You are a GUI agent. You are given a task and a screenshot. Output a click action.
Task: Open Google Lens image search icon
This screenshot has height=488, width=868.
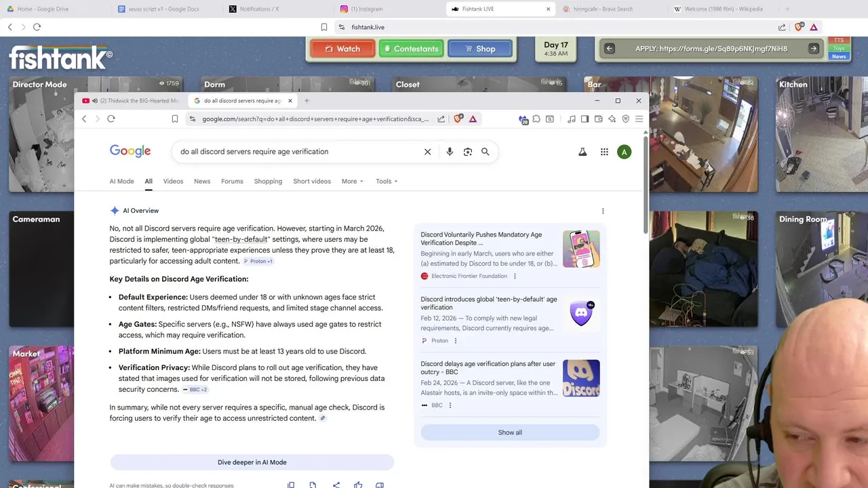468,152
